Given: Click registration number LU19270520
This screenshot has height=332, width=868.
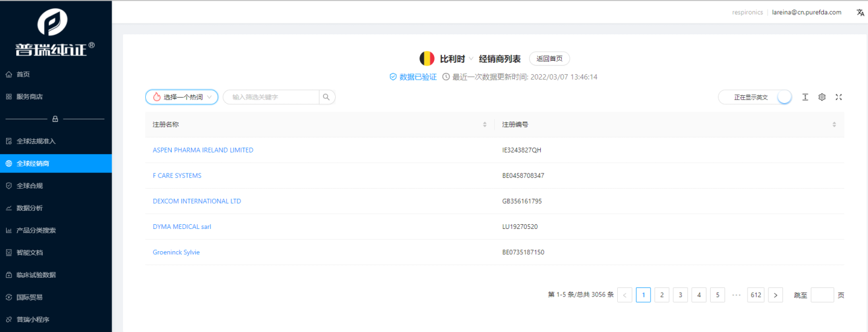Looking at the screenshot, I should pyautogui.click(x=520, y=227).
